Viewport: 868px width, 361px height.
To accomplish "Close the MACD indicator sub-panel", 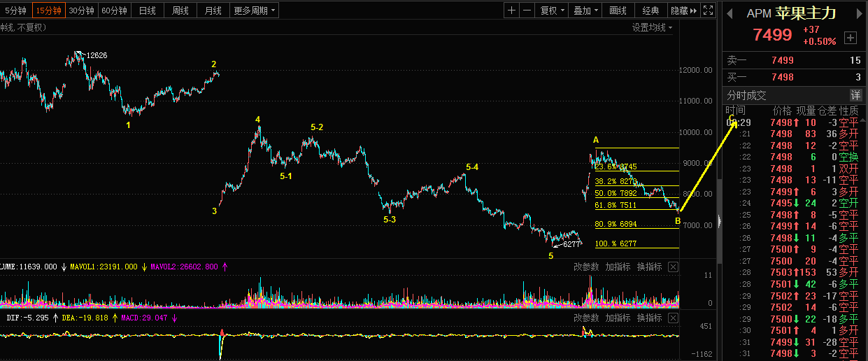I will pos(673,318).
